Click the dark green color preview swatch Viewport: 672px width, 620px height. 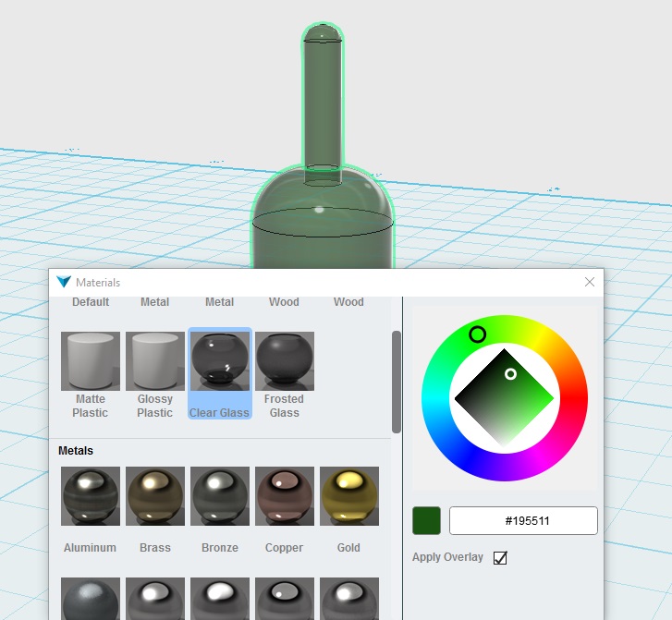pyautogui.click(x=426, y=520)
